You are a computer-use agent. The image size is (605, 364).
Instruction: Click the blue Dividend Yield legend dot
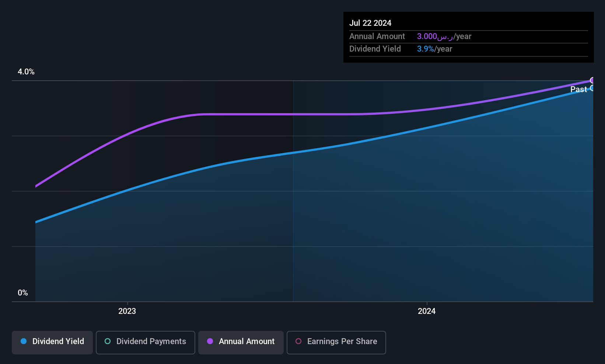pos(24,341)
